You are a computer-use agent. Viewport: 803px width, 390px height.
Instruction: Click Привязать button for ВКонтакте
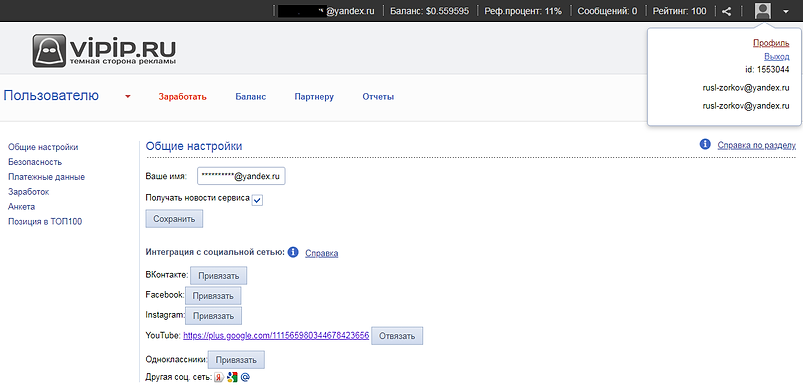click(x=219, y=276)
